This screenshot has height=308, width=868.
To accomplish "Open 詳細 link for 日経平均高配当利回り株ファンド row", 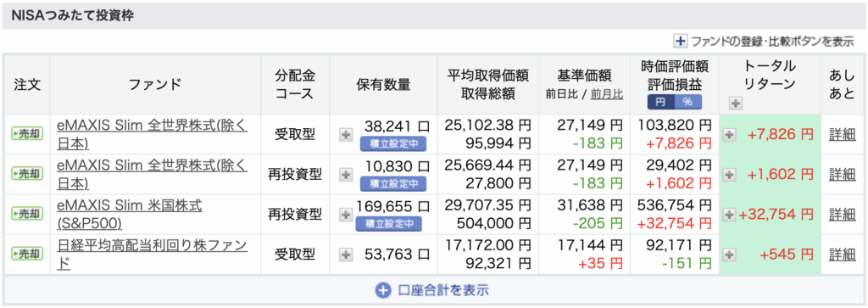I will [x=842, y=255].
